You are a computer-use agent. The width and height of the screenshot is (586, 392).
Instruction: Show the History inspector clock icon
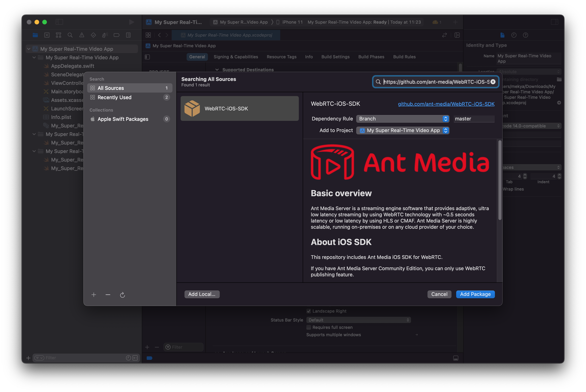514,35
